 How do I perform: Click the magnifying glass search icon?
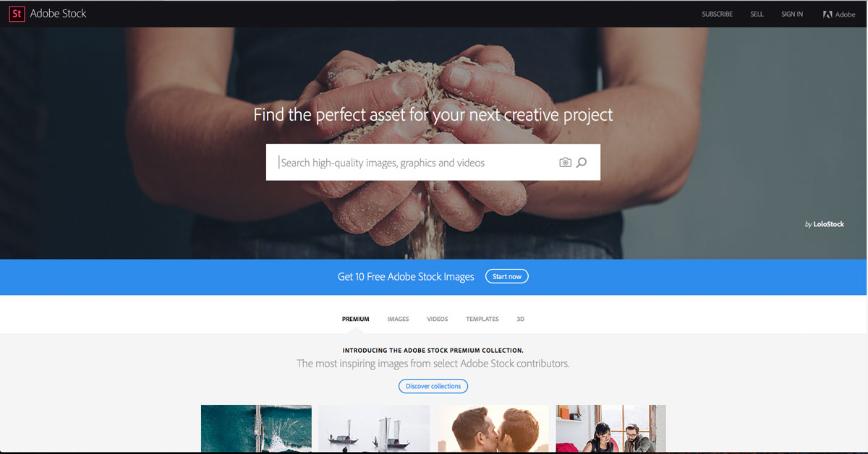(582, 163)
